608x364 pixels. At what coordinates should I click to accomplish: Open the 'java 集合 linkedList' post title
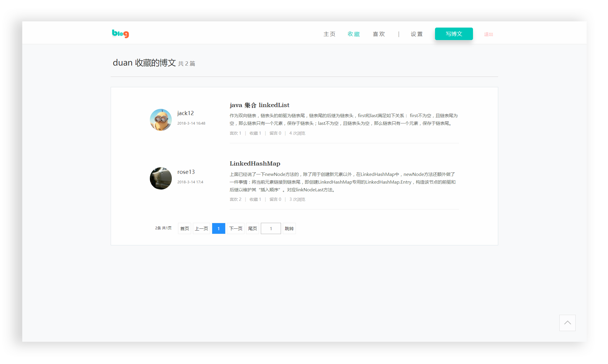point(259,105)
